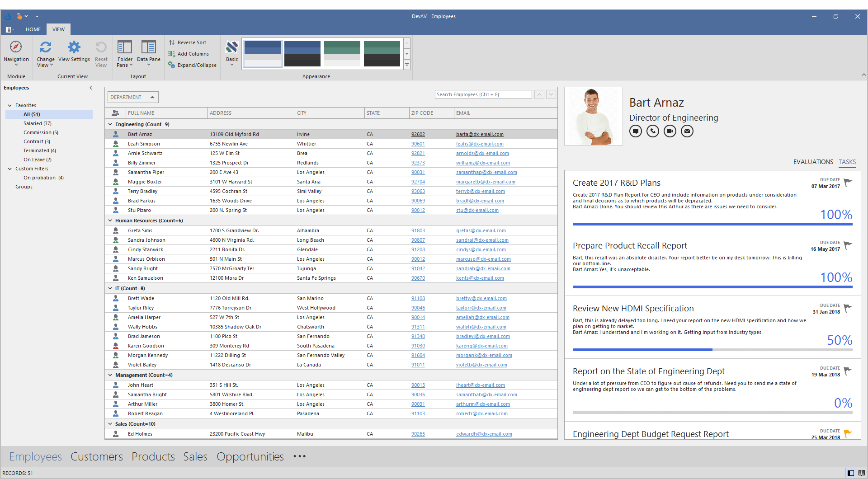Open chat message icon under Director of Engineering
This screenshot has height=479, width=868.
[x=635, y=131]
